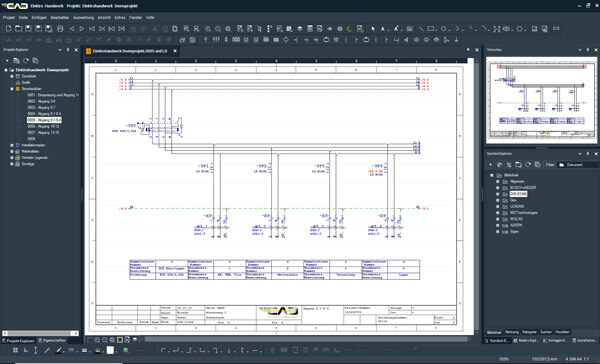Screen dimensions: 600x364
Task: Go to next page arrow icon
Action: (82, 29)
